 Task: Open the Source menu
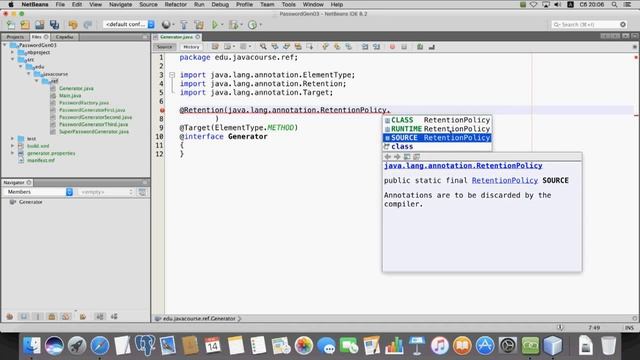coord(148,4)
